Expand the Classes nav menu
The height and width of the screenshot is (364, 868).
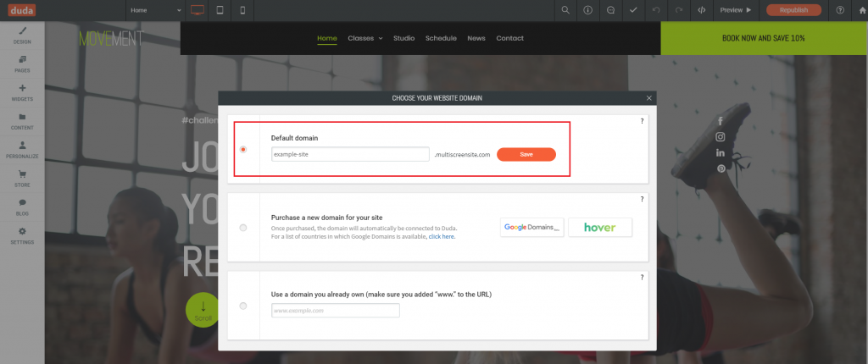pos(365,38)
